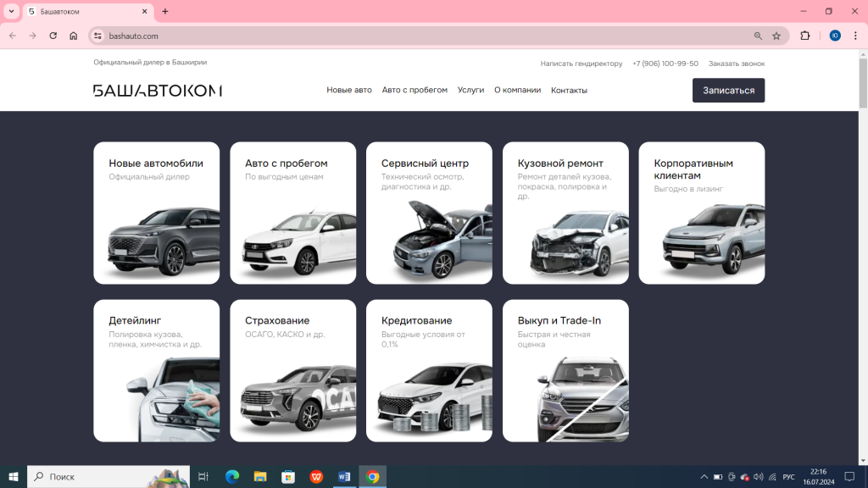
Task: Open the browser home page
Action: click(x=74, y=36)
